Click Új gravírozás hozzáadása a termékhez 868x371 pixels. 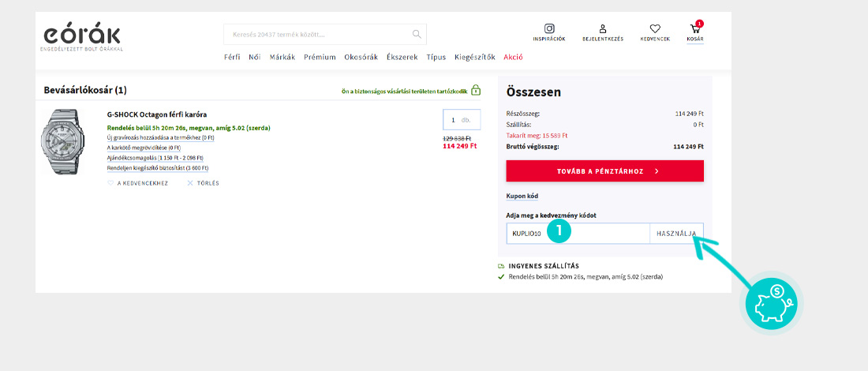point(160,138)
